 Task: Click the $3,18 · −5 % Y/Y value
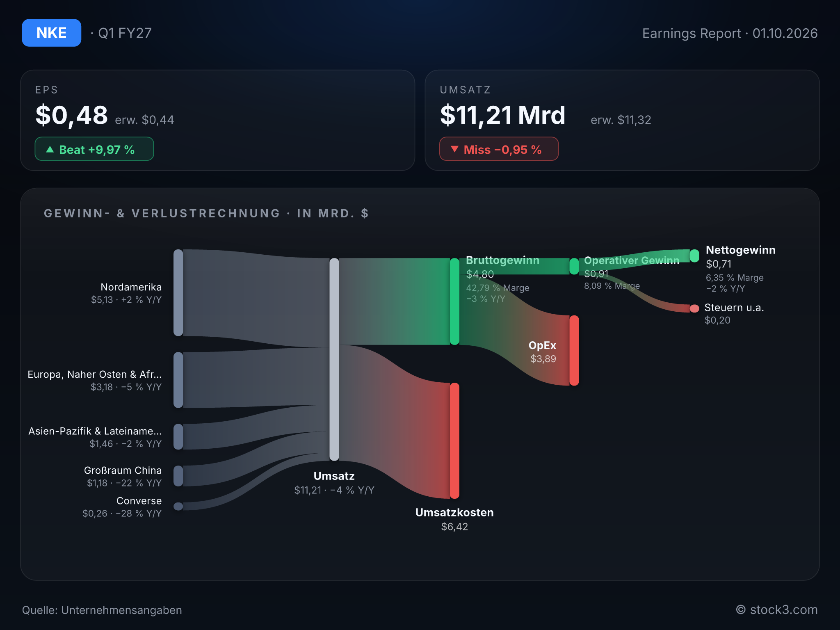tap(126, 387)
